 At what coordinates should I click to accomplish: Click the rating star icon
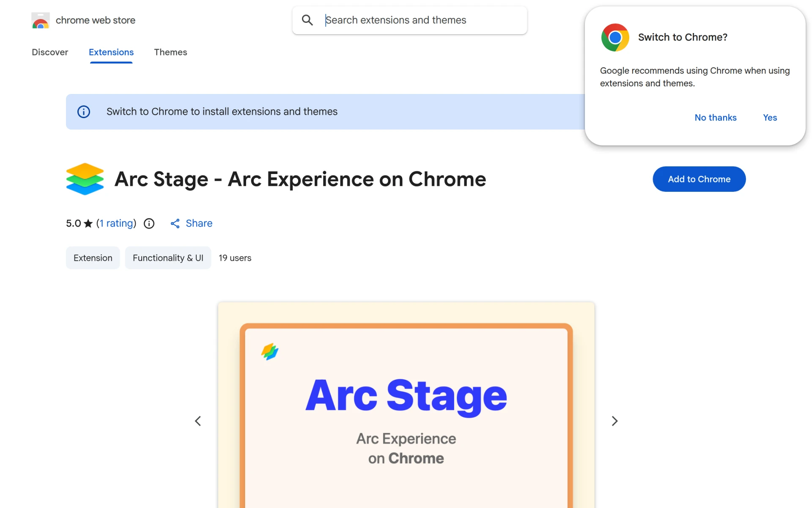pyautogui.click(x=88, y=224)
